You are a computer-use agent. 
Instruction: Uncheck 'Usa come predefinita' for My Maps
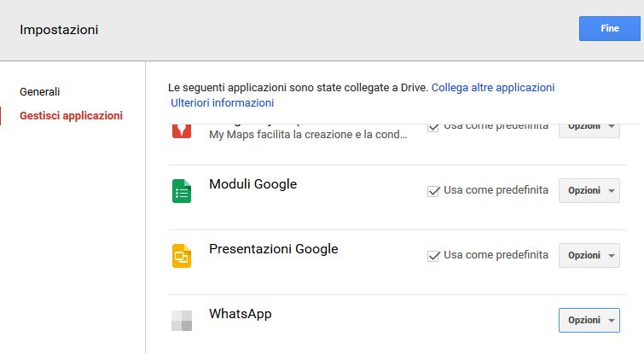(433, 126)
